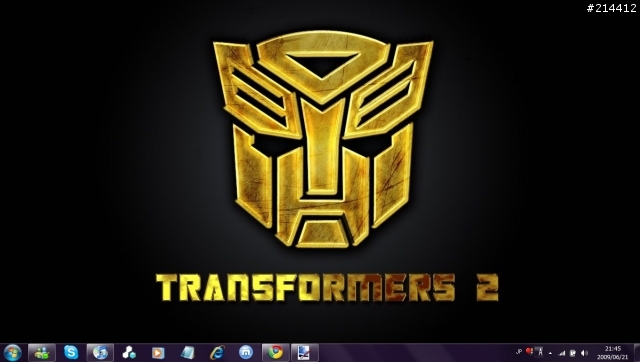This screenshot has width=640, height=362.
Task: Open iTunes from the taskbar
Action: coord(100,353)
